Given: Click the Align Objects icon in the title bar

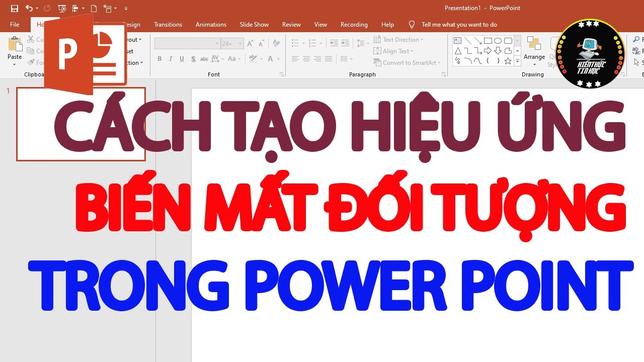Looking at the screenshot, I should click(75, 8).
